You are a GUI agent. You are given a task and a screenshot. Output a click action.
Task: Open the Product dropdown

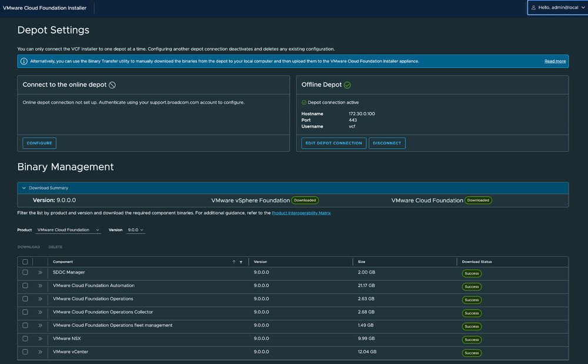pyautogui.click(x=68, y=230)
